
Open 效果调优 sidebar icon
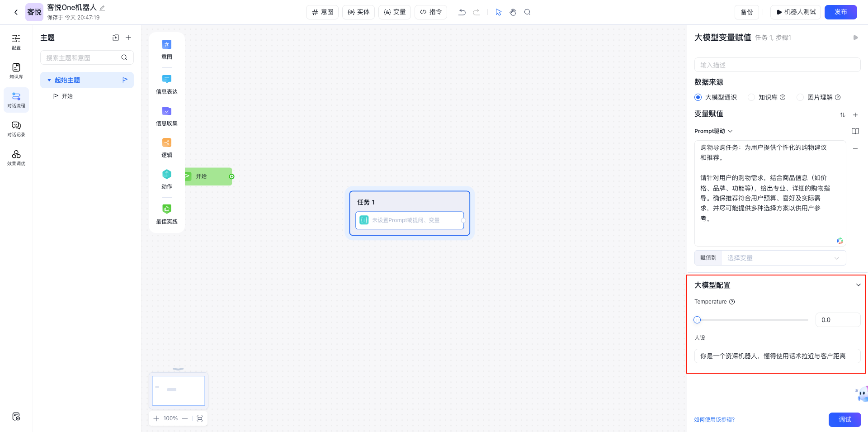(x=16, y=157)
